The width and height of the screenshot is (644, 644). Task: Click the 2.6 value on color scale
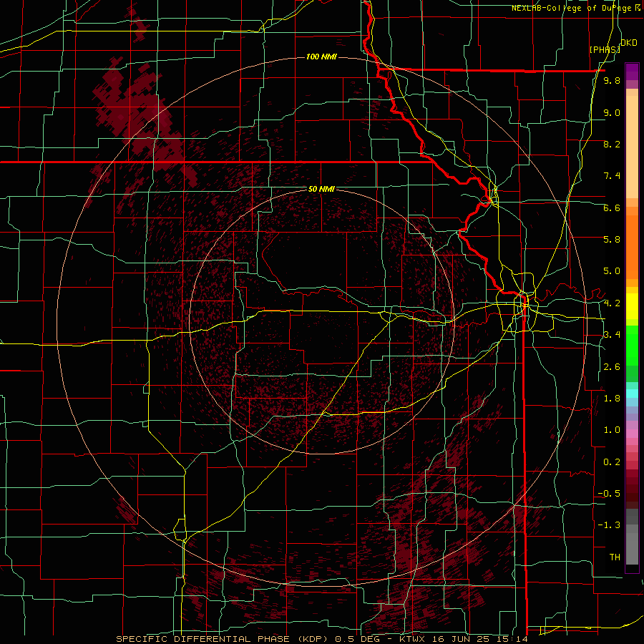[612, 367]
